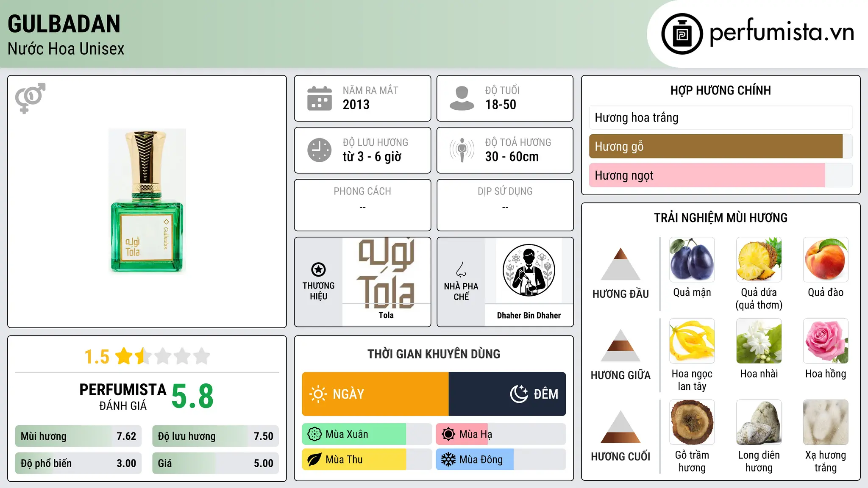868x488 pixels.
Task: Open the Gulbadan perfume bottle image
Action: click(147, 201)
